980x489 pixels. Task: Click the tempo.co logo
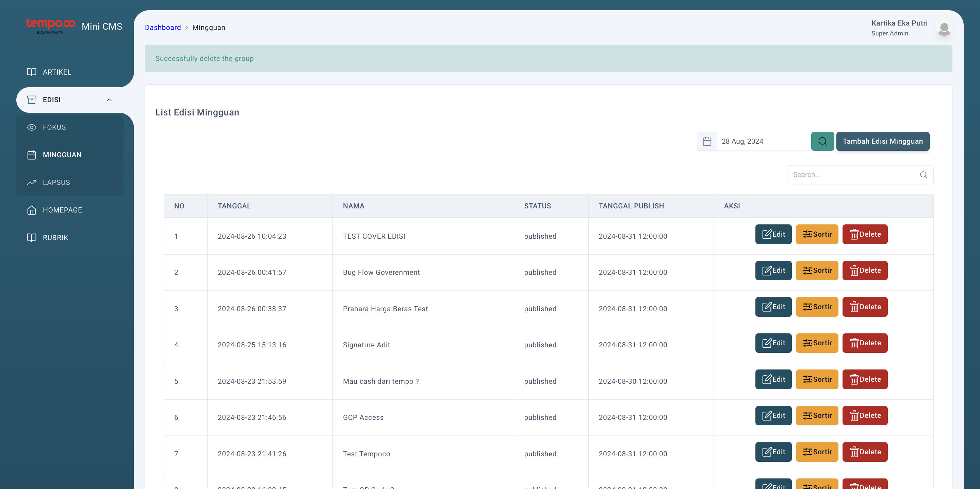[x=51, y=26]
